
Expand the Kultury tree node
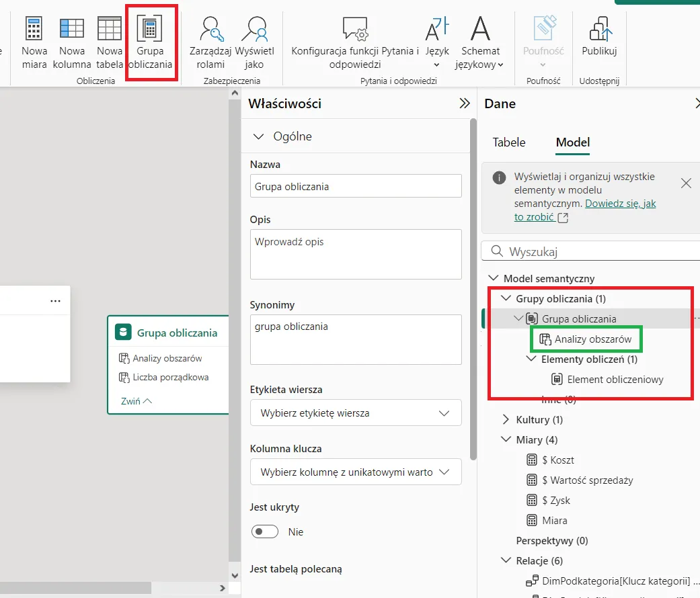click(506, 420)
